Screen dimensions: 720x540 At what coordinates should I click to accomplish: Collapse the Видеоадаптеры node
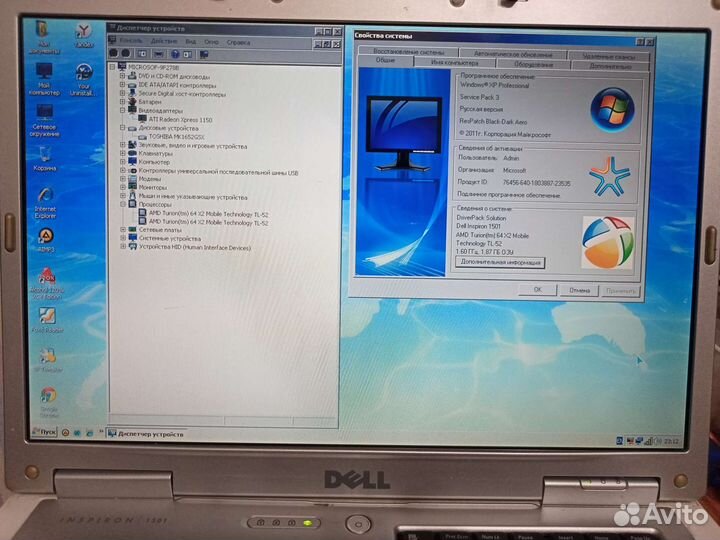[122, 111]
